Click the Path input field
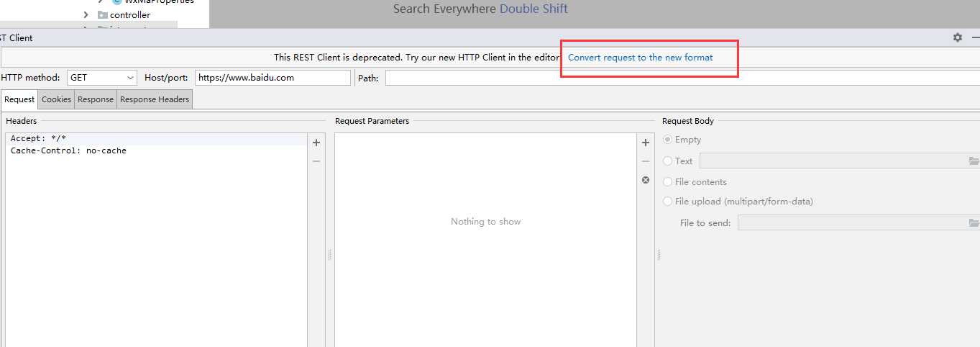Screen dimensions: 980x347 [x=682, y=78]
